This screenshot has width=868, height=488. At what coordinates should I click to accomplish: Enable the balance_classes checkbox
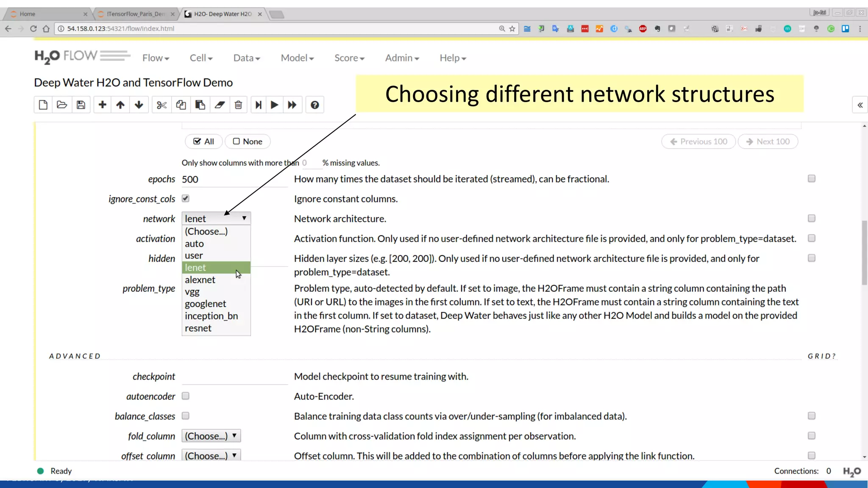coord(186,416)
